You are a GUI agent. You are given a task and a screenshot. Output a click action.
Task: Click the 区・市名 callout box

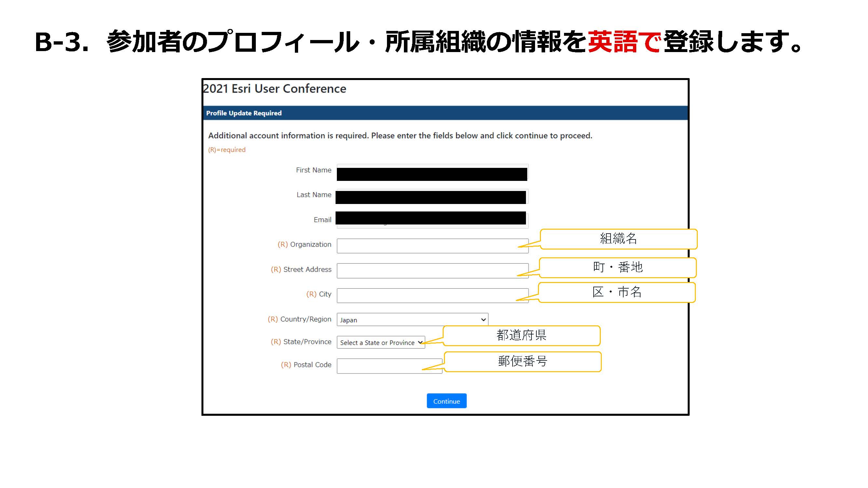(617, 292)
